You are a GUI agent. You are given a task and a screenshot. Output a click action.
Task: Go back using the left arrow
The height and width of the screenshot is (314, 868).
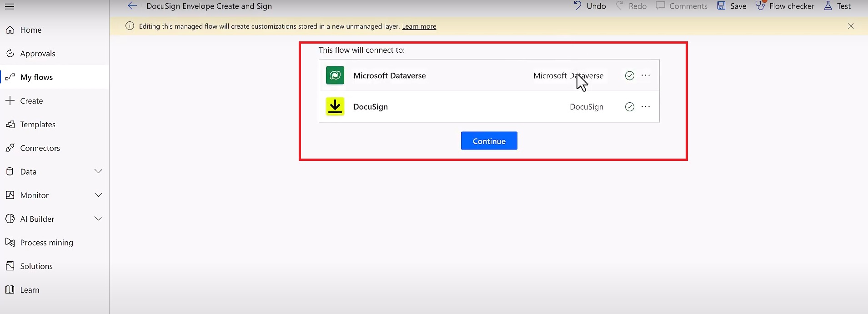[x=132, y=6]
